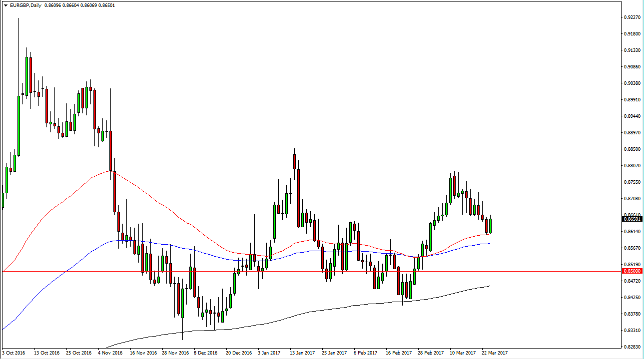The image size is (644, 359).
Task: Click the current price tag 0.86501
Action: tap(633, 219)
